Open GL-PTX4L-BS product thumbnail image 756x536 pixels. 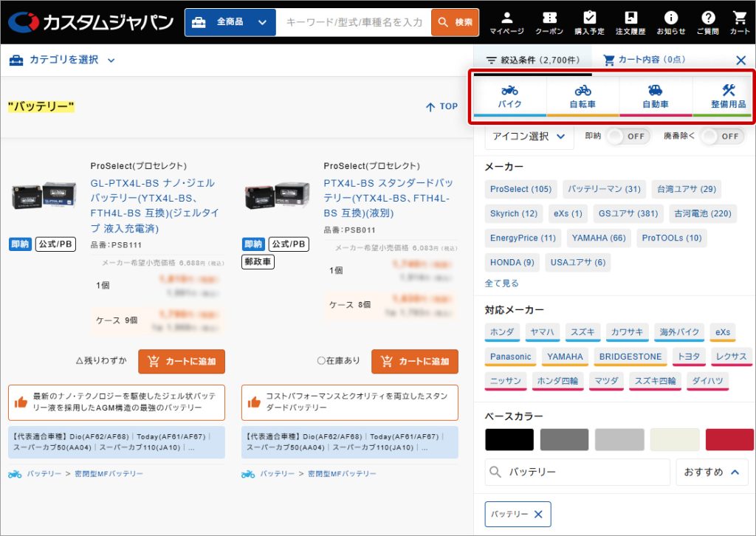click(x=44, y=195)
